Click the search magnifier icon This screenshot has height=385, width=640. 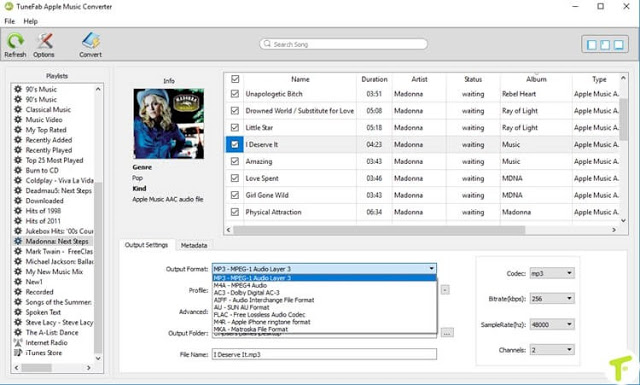click(x=267, y=44)
